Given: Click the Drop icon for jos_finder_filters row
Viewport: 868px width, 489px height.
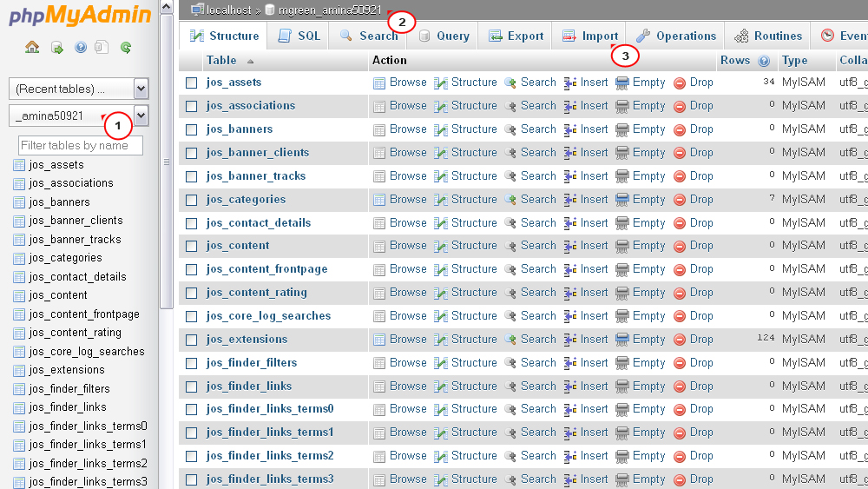Looking at the screenshot, I should [680, 364].
